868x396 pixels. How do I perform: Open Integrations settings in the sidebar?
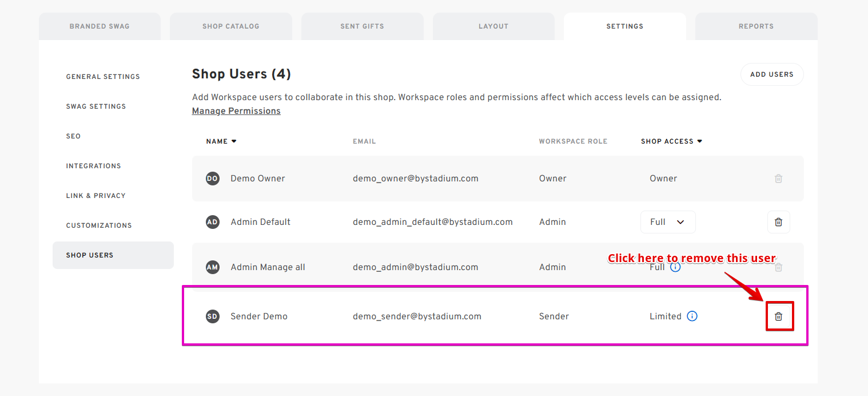pos(93,166)
